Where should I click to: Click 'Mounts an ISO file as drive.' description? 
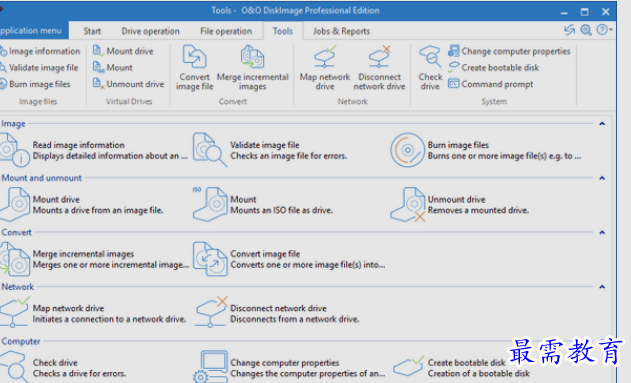(x=281, y=210)
